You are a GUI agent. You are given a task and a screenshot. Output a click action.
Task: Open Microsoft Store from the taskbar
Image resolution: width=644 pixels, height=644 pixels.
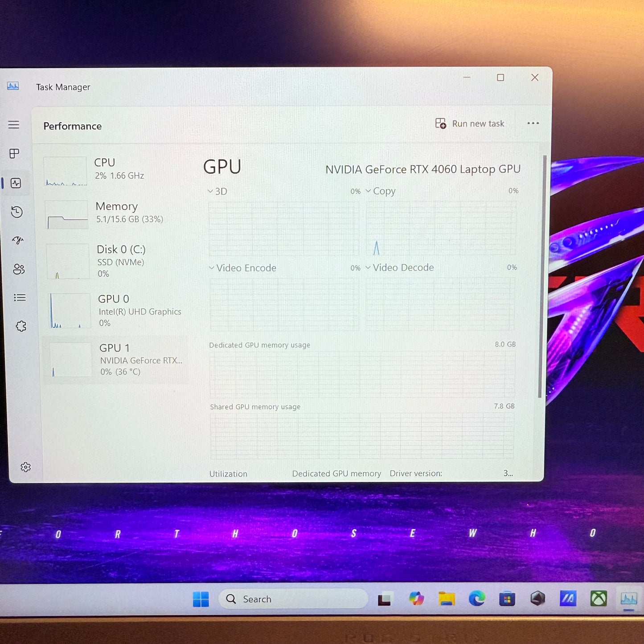507,599
